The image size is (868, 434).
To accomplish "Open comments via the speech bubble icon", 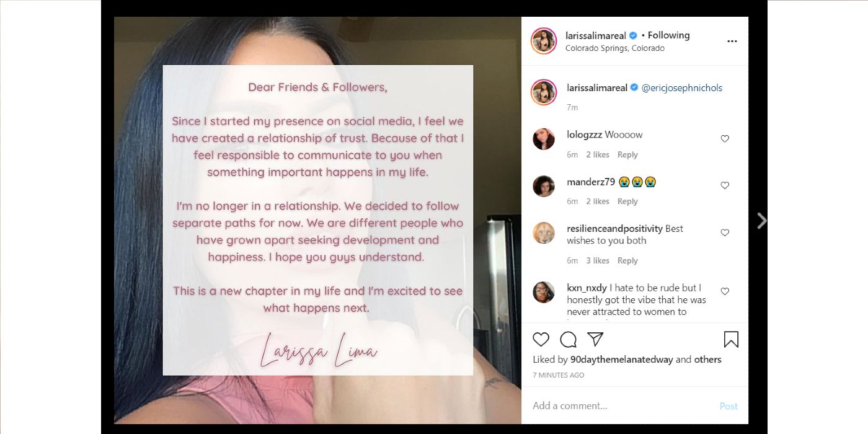I will 567,339.
